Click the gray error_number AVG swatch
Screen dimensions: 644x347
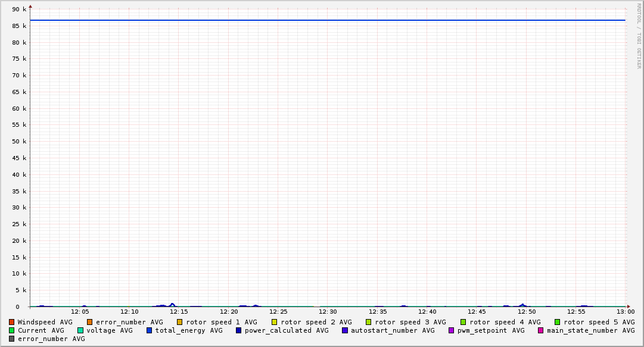coord(11,339)
